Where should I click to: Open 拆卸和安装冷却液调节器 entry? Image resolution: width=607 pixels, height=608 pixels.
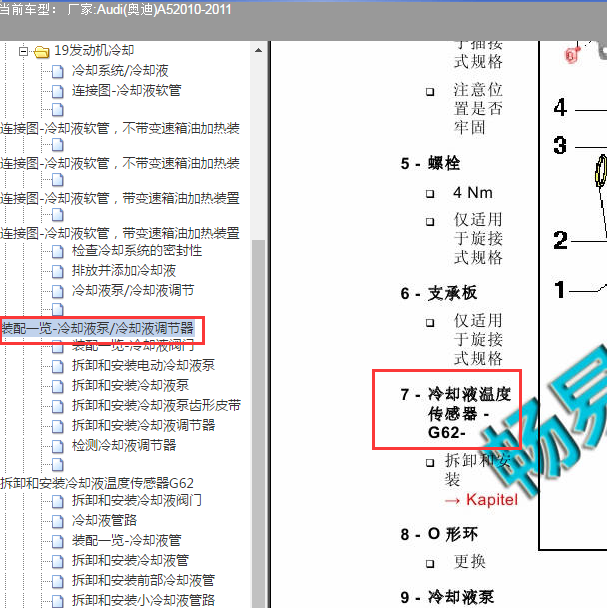[143, 425]
